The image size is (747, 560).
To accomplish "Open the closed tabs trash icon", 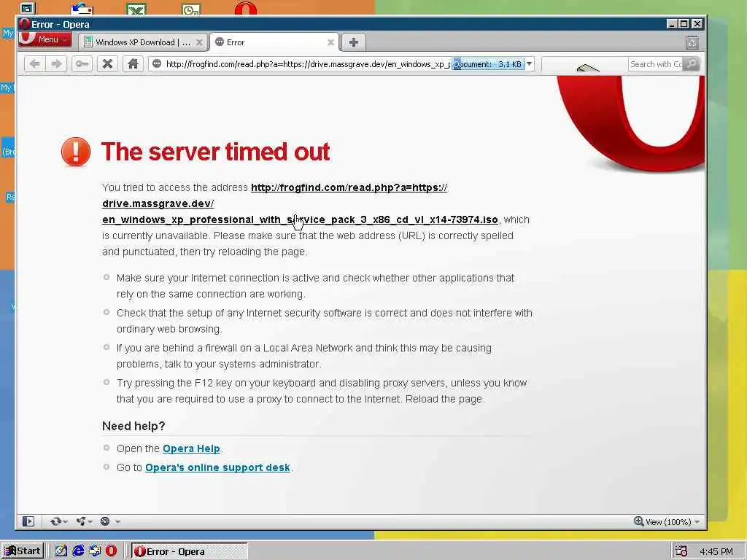I will coord(692,42).
